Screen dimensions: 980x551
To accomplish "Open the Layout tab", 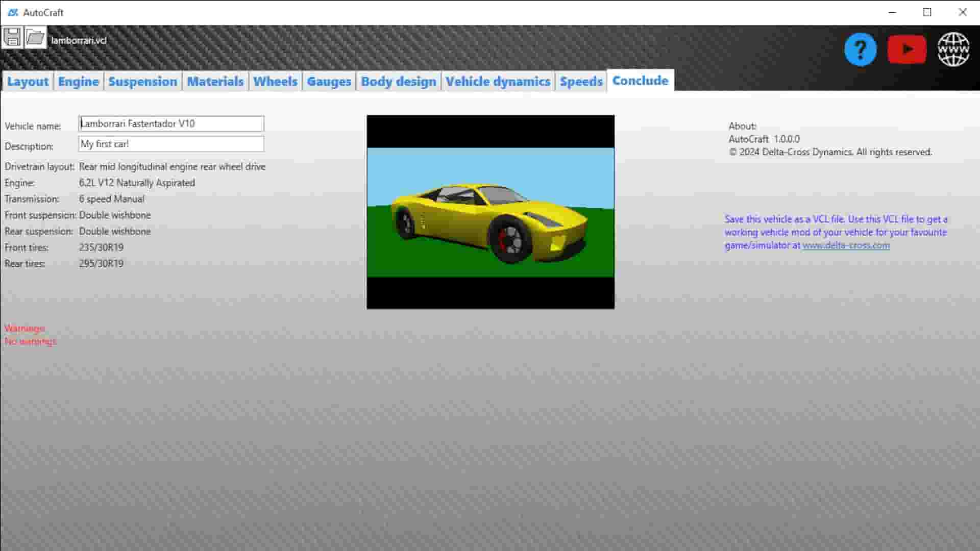I will [x=28, y=81].
